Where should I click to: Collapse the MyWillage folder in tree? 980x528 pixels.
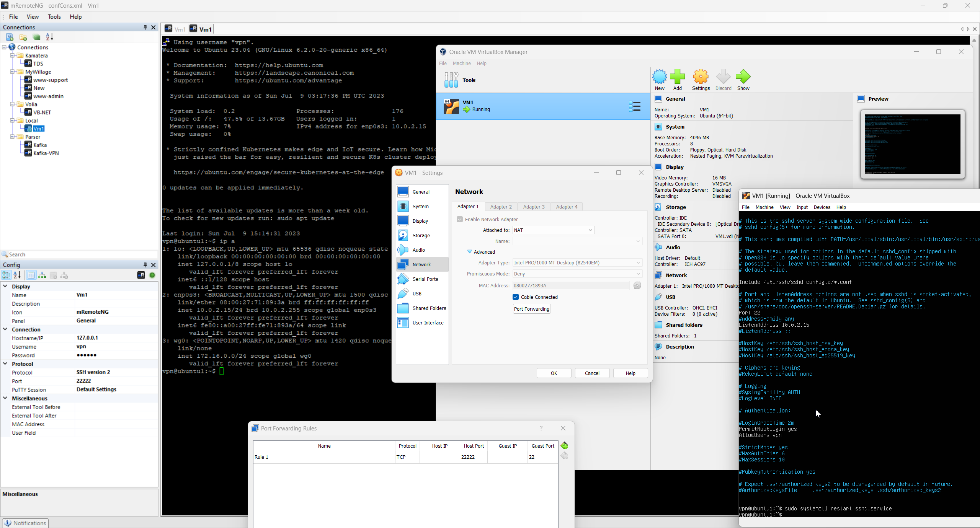coord(12,72)
